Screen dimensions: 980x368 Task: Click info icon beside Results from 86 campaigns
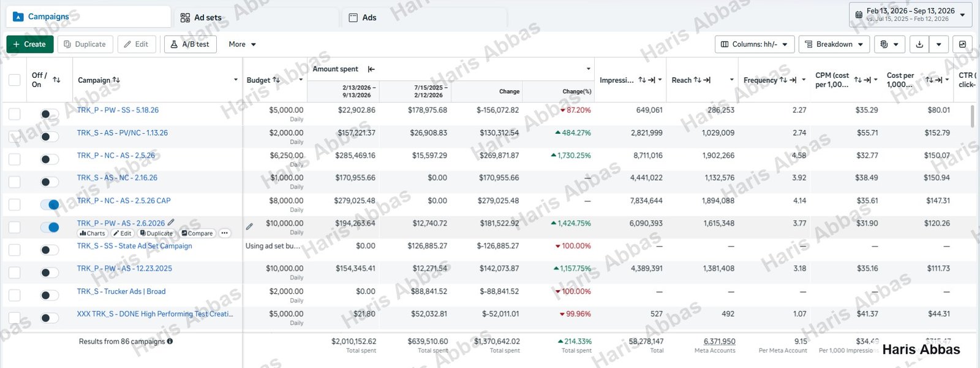click(170, 342)
